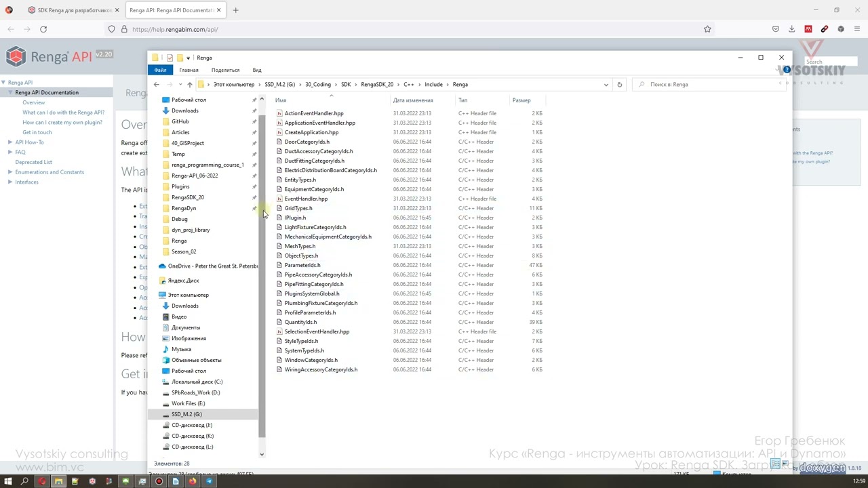Select the ParameterIds.h file icon
This screenshot has height=488, width=868.
(x=279, y=265)
